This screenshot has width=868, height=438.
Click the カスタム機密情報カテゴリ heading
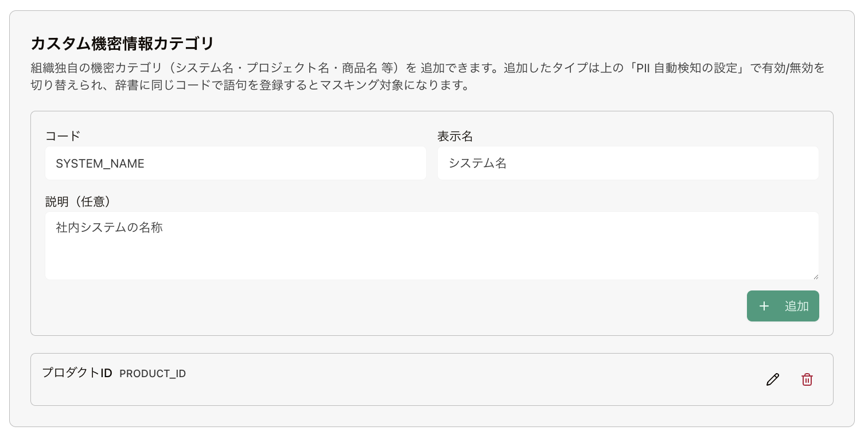point(122,44)
